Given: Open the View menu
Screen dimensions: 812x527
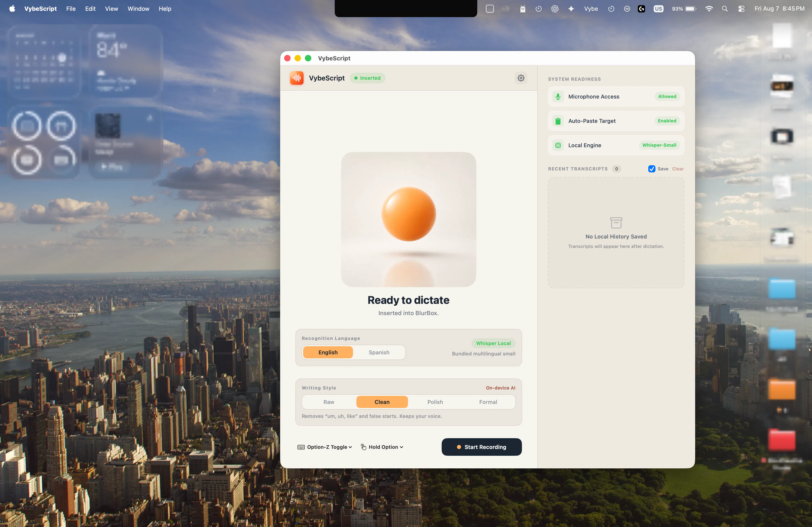Looking at the screenshot, I should [111, 9].
